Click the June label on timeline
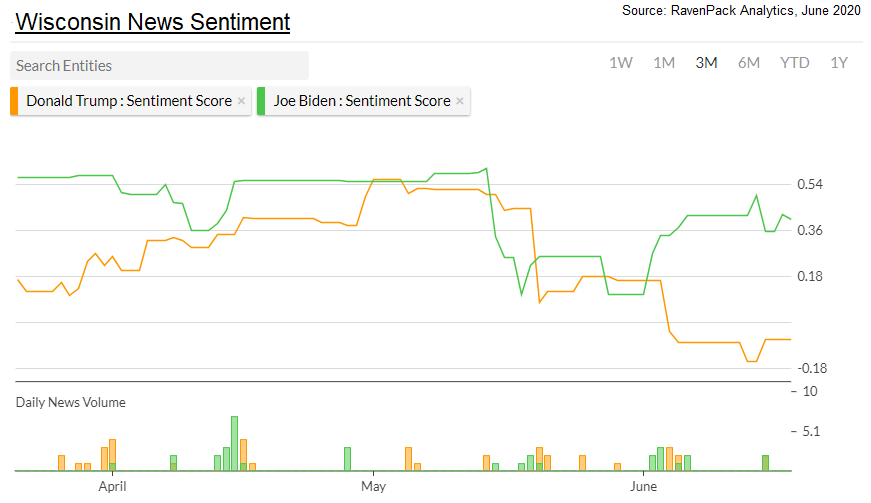Viewport: 871px width, 503px height. tap(643, 487)
